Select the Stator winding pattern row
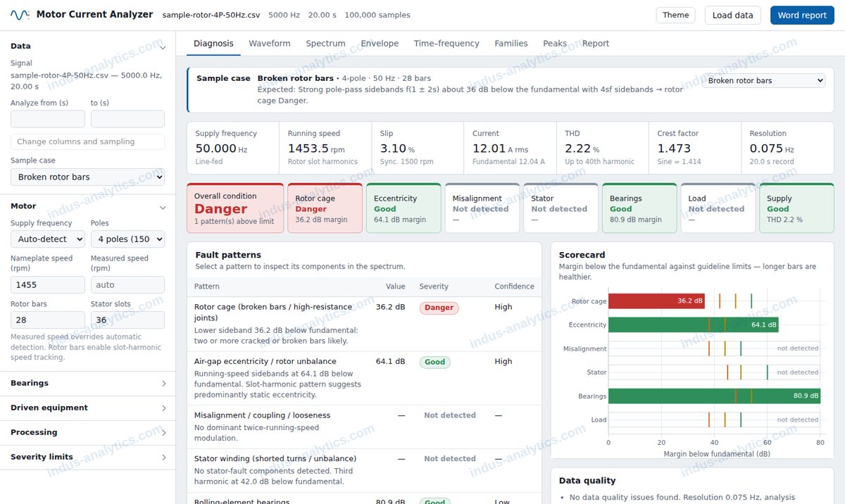Screen dimensions: 845x504 pyautogui.click(x=364, y=470)
